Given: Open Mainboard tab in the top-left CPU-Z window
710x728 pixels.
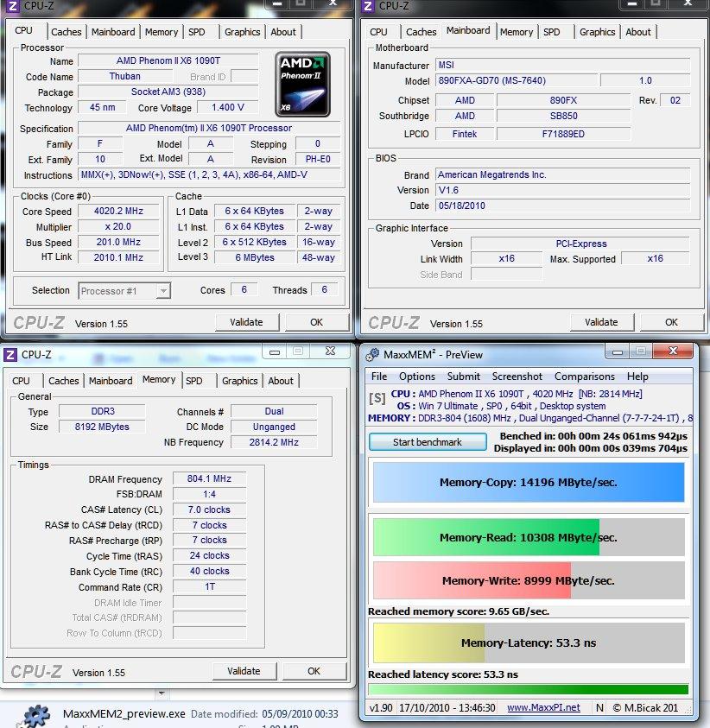Looking at the screenshot, I should [x=113, y=32].
